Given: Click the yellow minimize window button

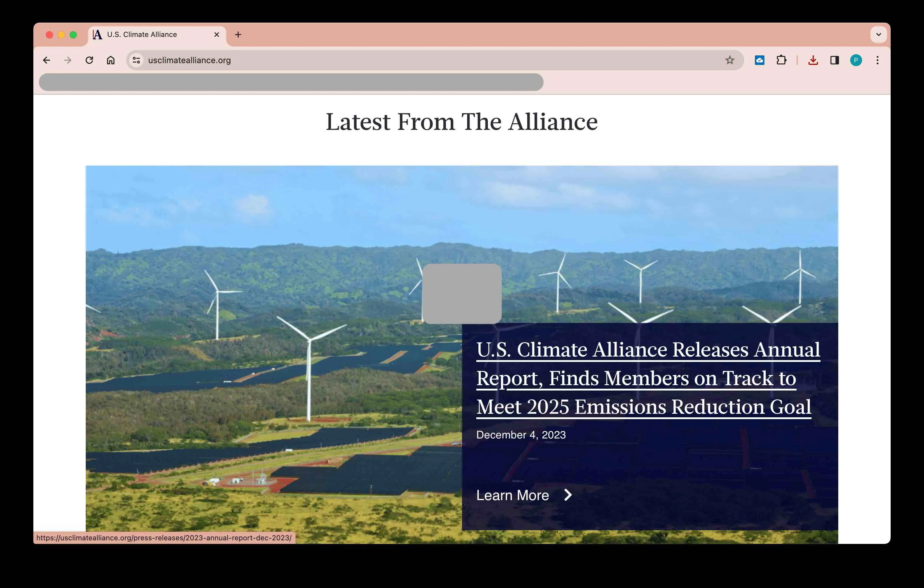Looking at the screenshot, I should click(61, 35).
